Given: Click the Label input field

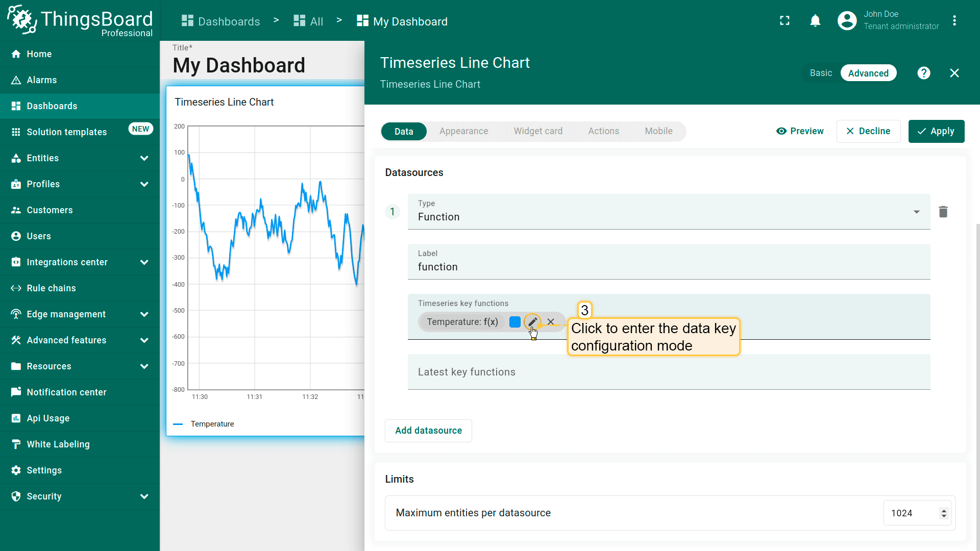Looking at the screenshot, I should pyautogui.click(x=669, y=266).
